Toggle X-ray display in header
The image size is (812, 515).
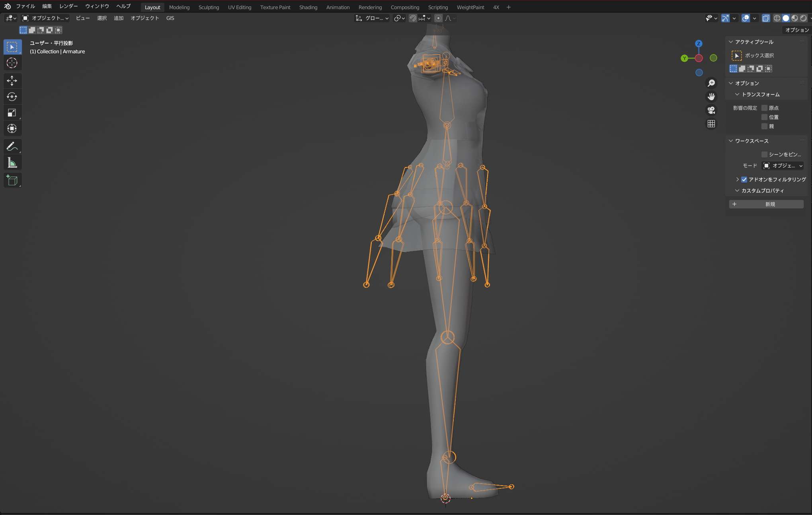[x=766, y=18]
